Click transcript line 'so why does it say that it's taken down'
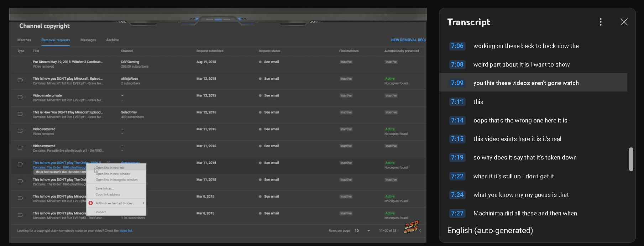 click(525, 157)
